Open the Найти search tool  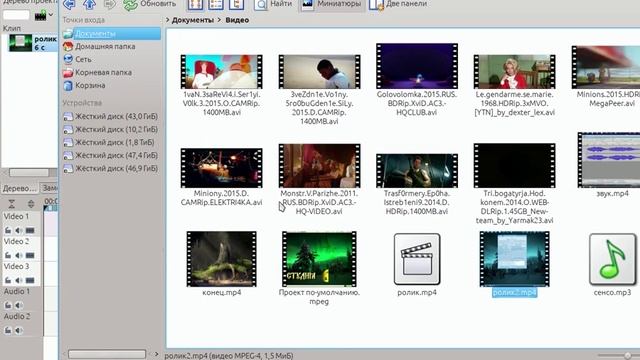(x=273, y=4)
